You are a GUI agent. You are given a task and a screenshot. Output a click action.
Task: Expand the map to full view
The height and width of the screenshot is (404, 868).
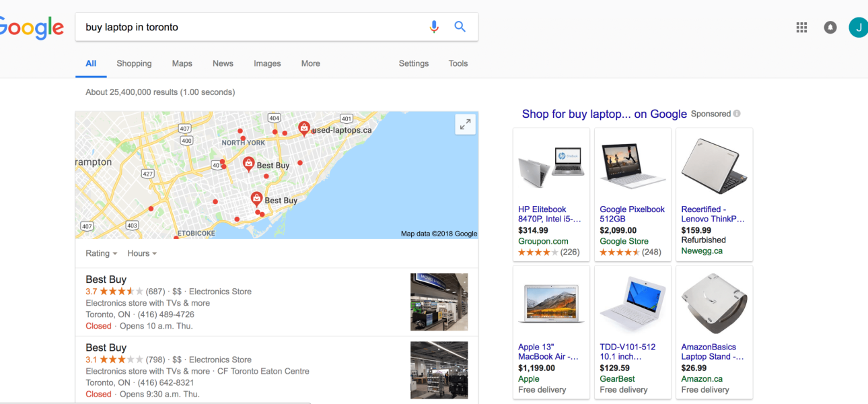coord(466,125)
